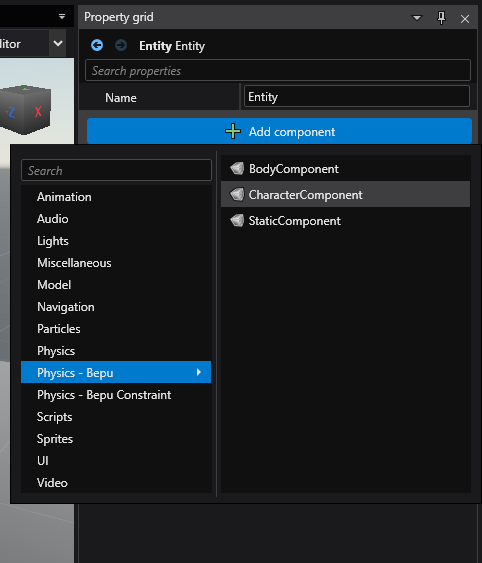Select the UI category
The width and height of the screenshot is (482, 563).
point(116,460)
